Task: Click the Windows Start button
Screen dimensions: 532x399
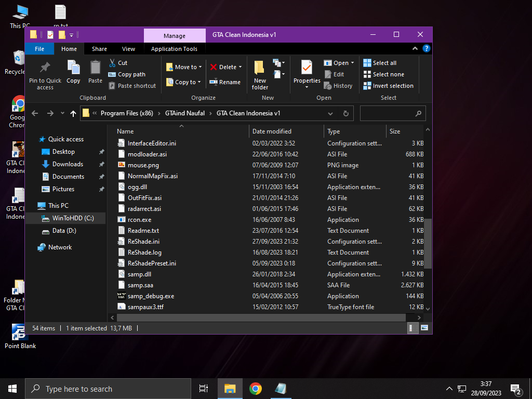Action: [12, 389]
